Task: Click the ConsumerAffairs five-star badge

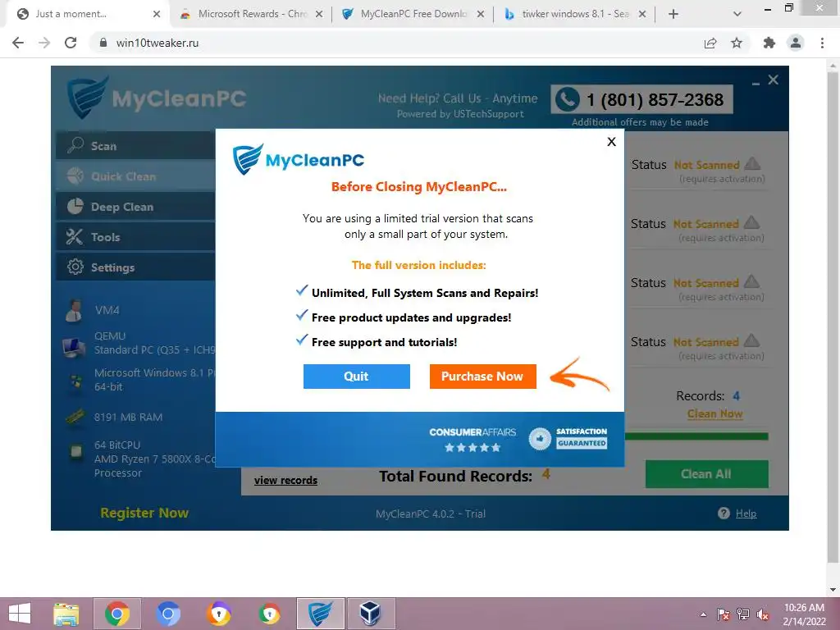Action: click(472, 440)
